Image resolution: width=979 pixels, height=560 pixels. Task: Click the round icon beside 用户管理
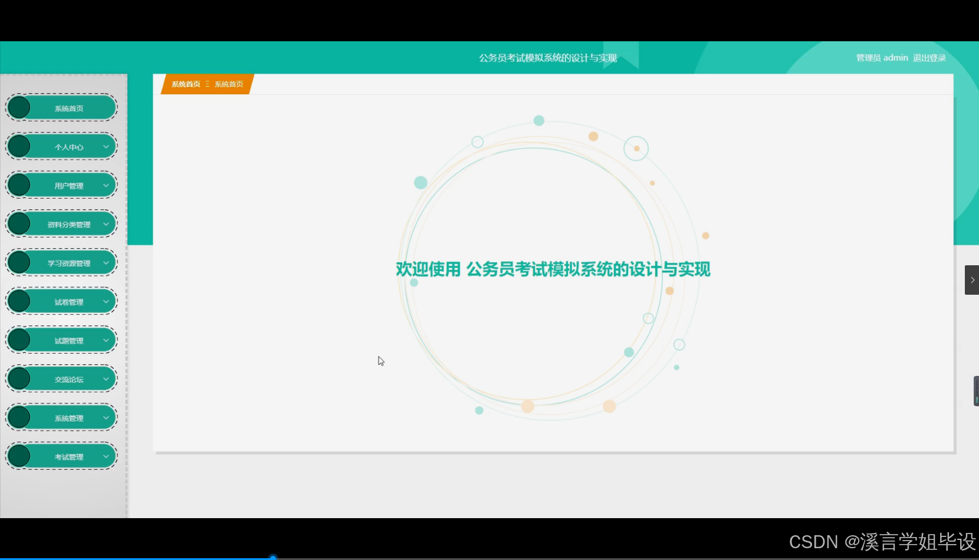(19, 185)
